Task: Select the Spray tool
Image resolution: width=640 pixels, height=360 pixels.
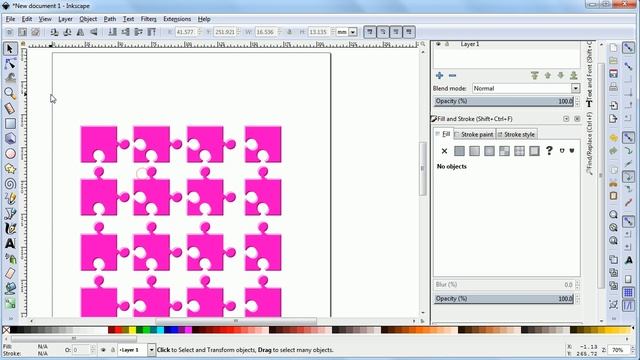Action: point(10,258)
